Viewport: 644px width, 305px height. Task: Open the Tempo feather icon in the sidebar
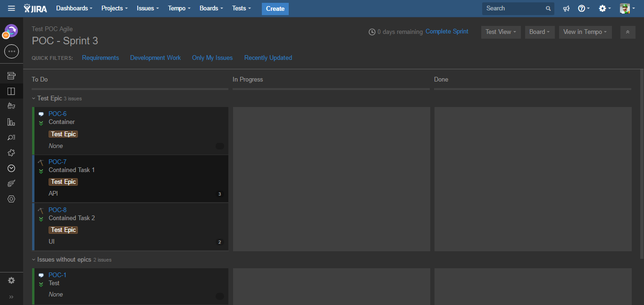11,183
